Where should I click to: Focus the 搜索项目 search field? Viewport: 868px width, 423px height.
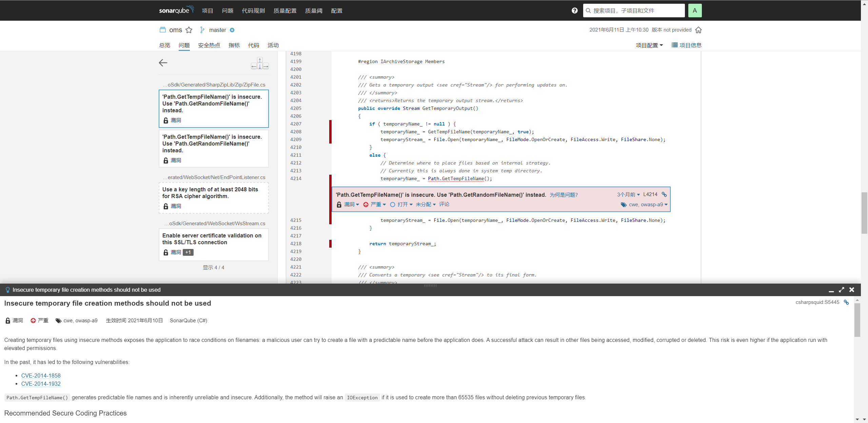click(x=634, y=11)
